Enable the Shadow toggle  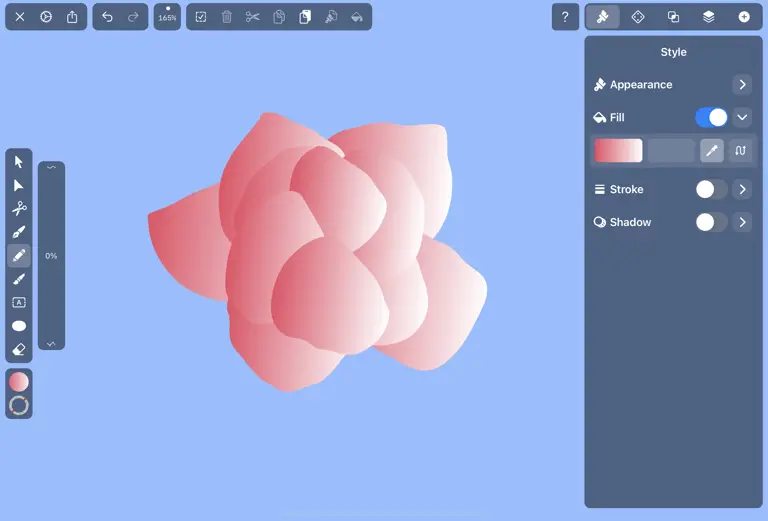click(711, 222)
